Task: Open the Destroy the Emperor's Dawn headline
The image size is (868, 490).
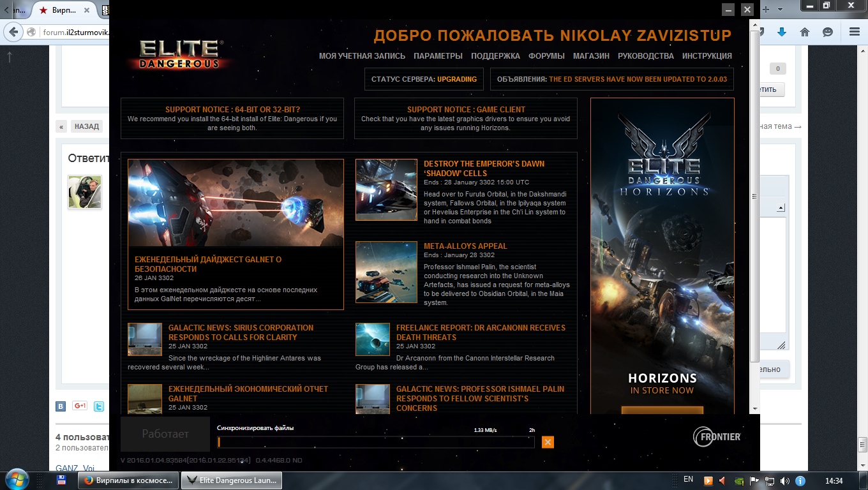Action: click(484, 168)
